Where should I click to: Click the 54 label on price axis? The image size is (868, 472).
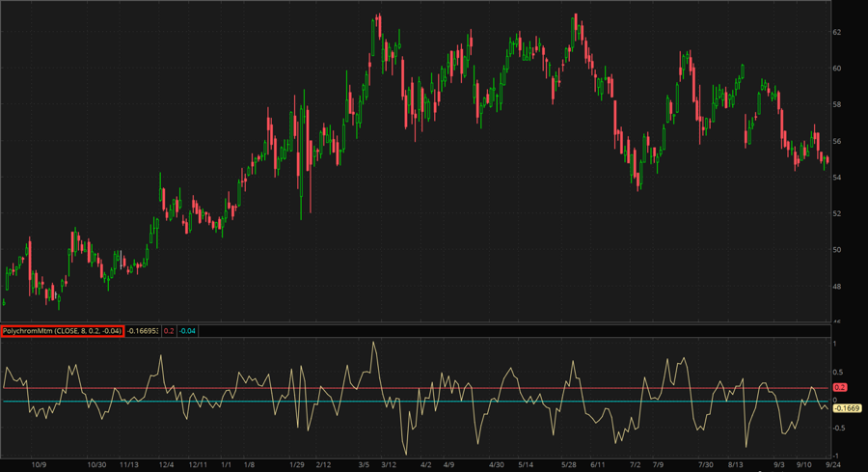(837, 178)
